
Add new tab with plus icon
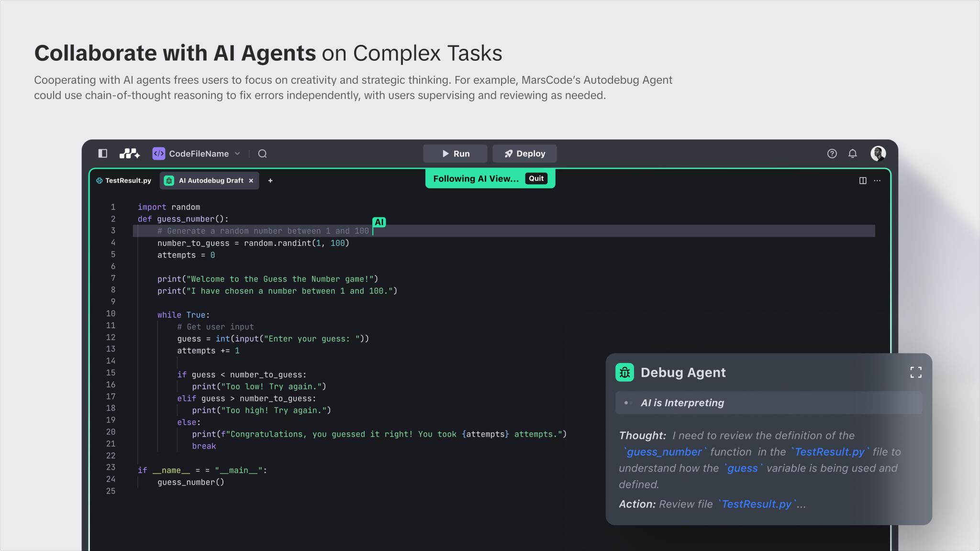point(270,181)
